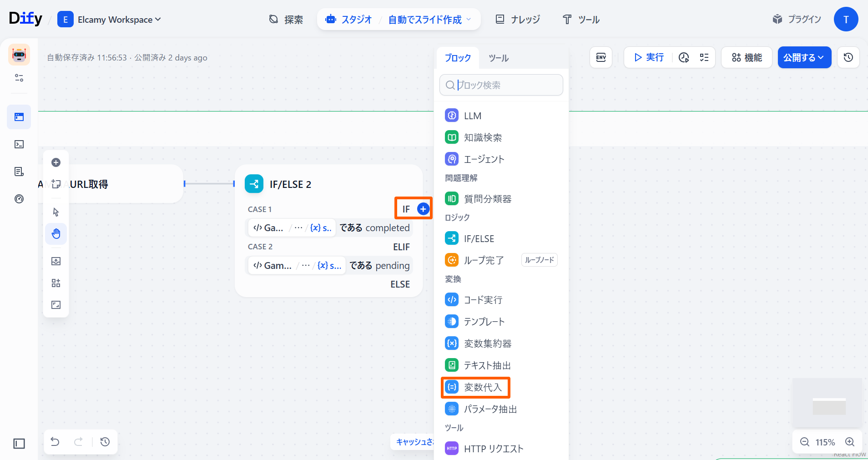Viewport: 868px width, 460px height.
Task: Click the undo arrow icon
Action: 55,442
